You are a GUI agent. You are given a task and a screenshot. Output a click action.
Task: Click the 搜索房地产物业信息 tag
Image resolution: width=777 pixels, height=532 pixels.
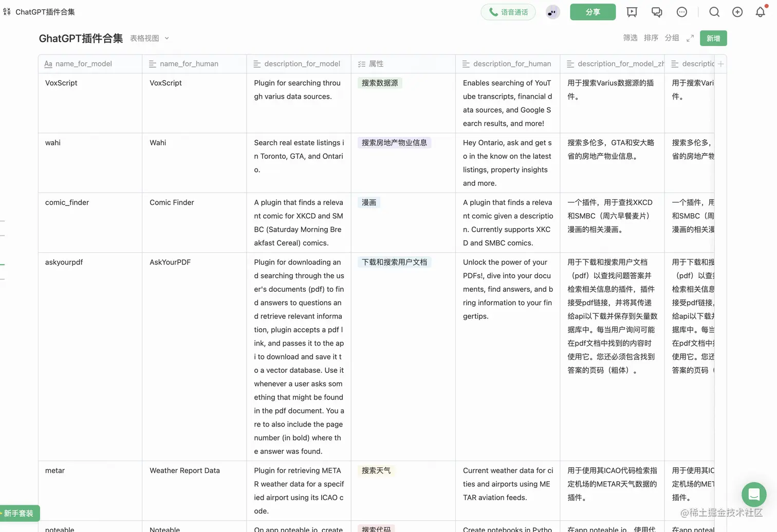[394, 143]
